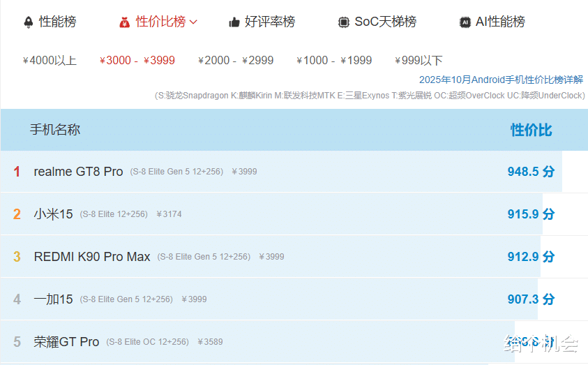Click the ¥3999 price of 一加15
588x365 pixels.
tap(194, 299)
